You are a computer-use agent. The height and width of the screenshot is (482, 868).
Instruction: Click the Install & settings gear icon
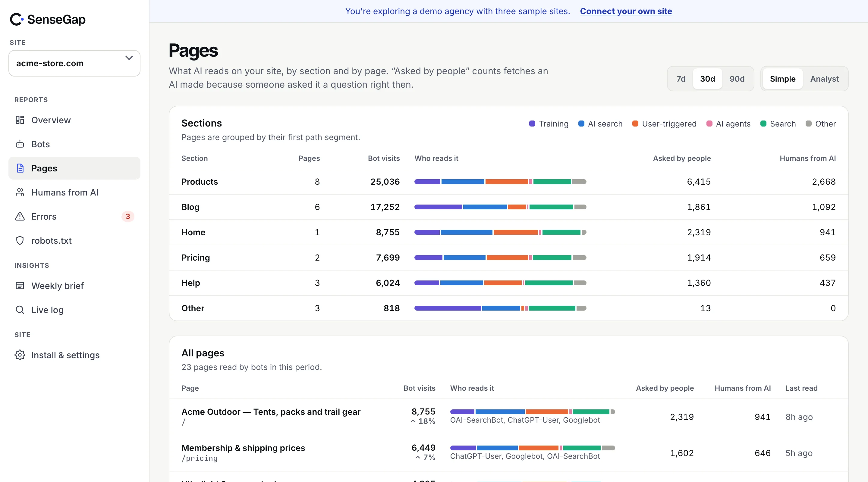(x=20, y=355)
